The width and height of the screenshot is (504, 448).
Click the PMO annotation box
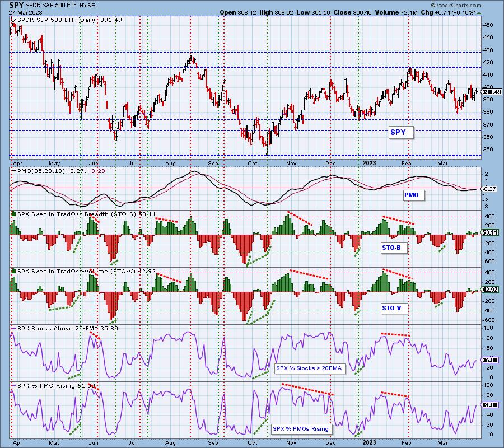click(x=414, y=195)
